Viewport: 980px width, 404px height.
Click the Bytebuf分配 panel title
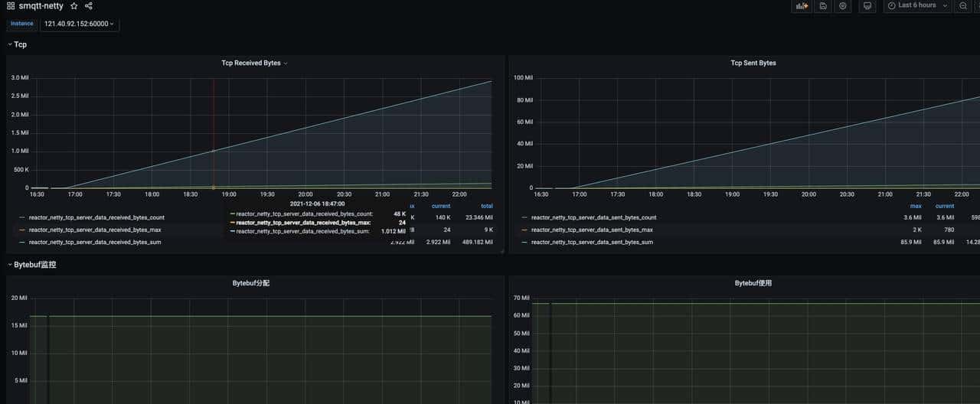[x=251, y=283]
